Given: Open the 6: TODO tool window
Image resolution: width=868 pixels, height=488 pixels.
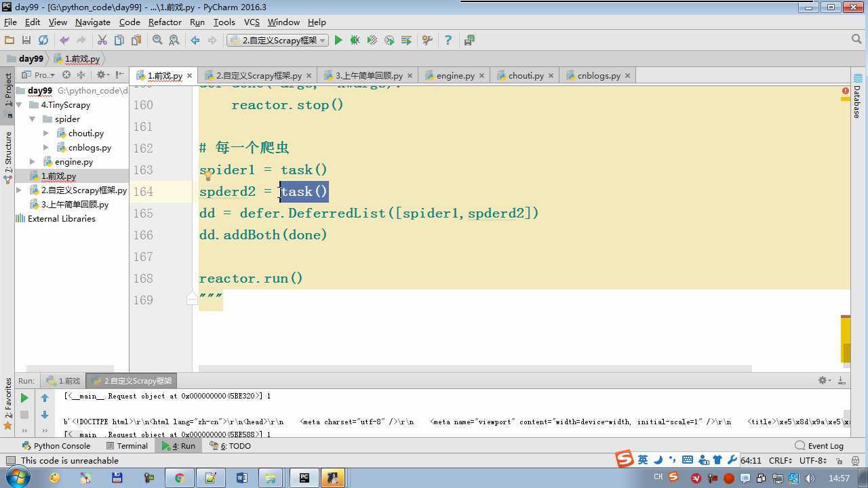Looking at the screenshot, I should [x=230, y=446].
